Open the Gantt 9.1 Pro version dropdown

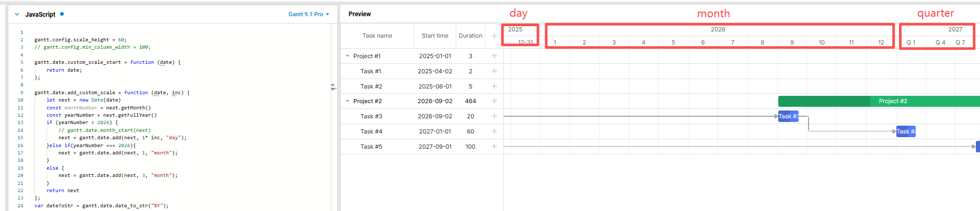pos(308,14)
